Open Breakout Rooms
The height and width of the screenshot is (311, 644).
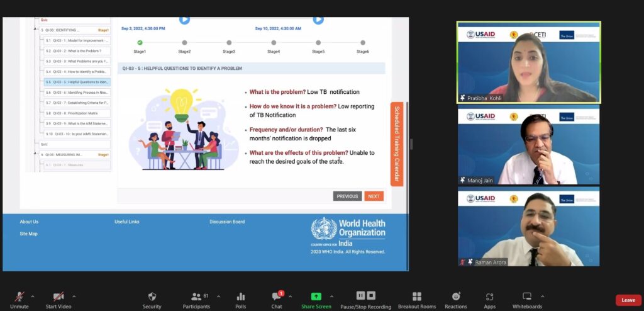tap(416, 296)
